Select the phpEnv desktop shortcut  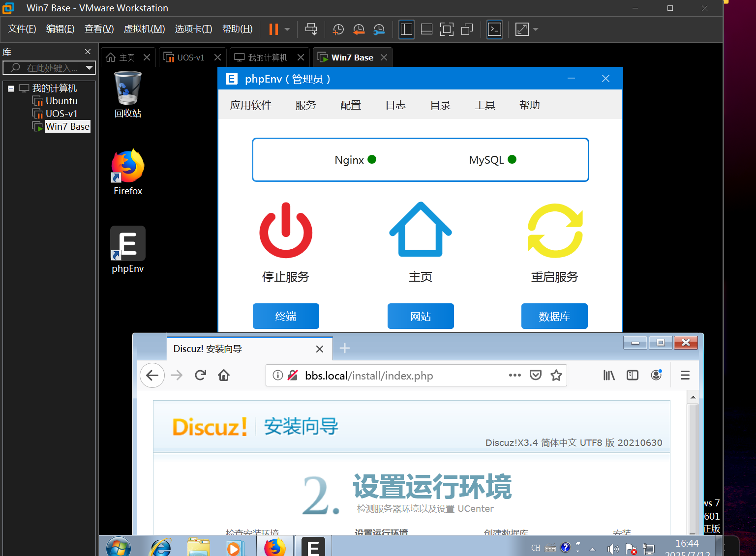(x=128, y=250)
